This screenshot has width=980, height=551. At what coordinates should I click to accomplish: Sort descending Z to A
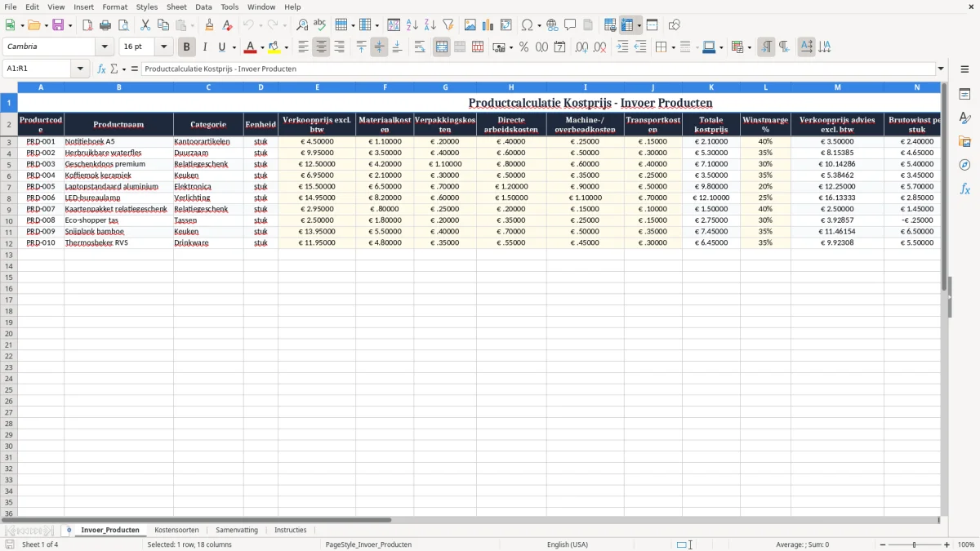pyautogui.click(x=430, y=25)
